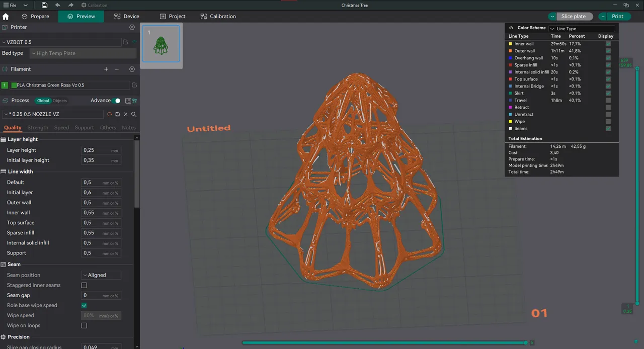Select the plate 1 thumbnail
Viewport: 644px width, 349px height.
click(x=161, y=44)
